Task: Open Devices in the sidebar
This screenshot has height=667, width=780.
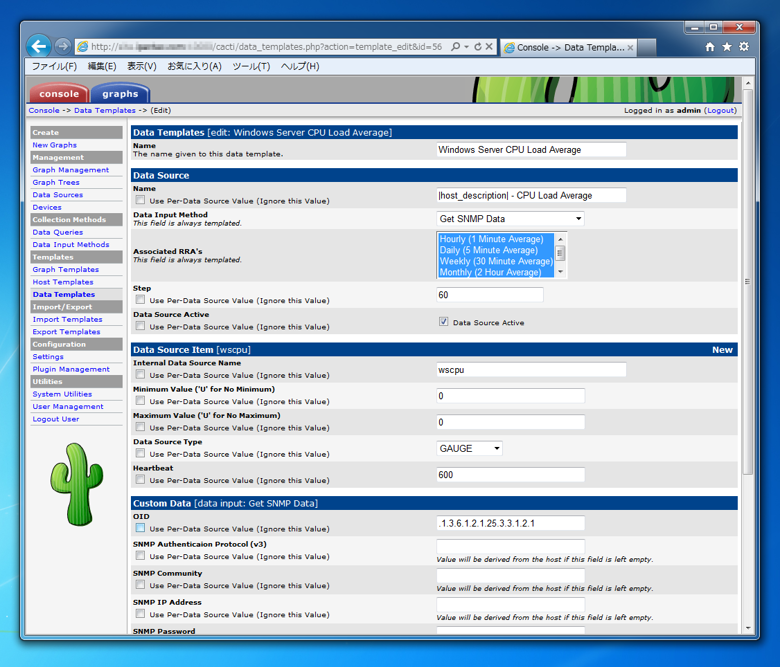Action: (47, 207)
